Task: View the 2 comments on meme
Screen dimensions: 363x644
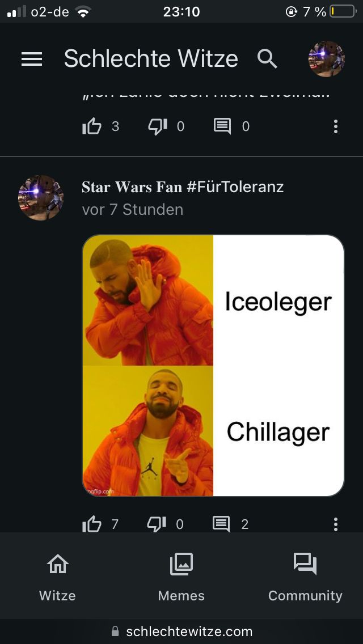Action: 221,524
